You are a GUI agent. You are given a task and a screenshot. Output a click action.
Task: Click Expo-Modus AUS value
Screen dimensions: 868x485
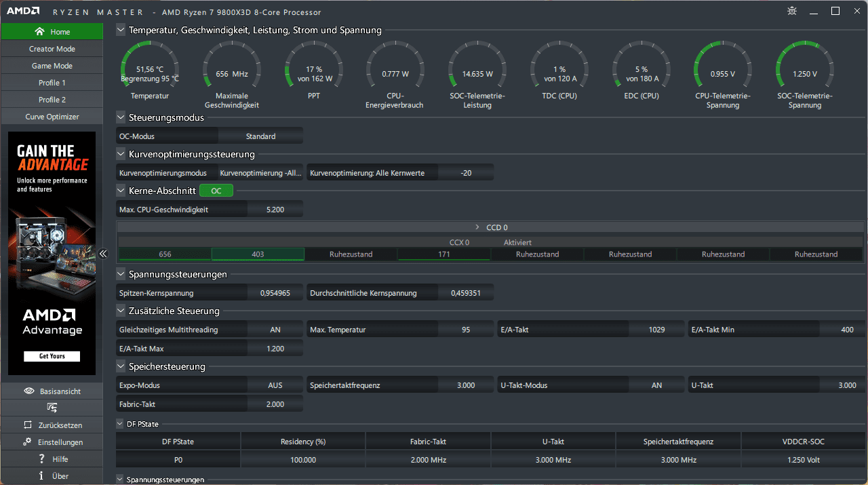coord(275,385)
